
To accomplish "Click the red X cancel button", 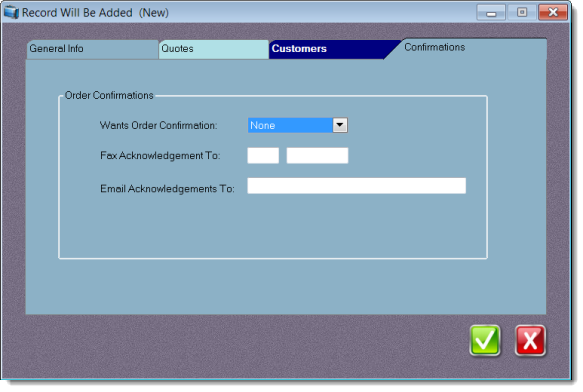I will [531, 341].
